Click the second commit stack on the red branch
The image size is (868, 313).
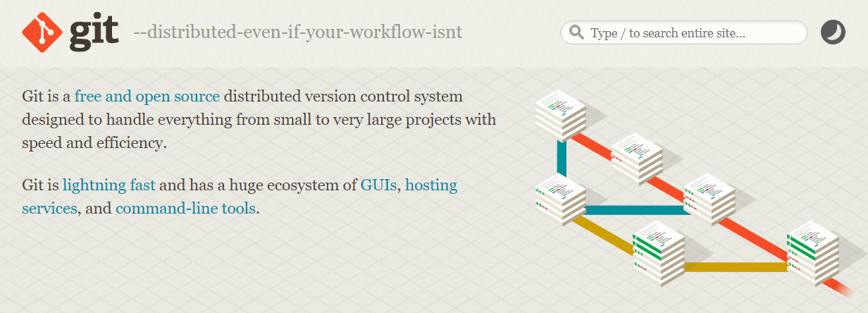(637, 155)
